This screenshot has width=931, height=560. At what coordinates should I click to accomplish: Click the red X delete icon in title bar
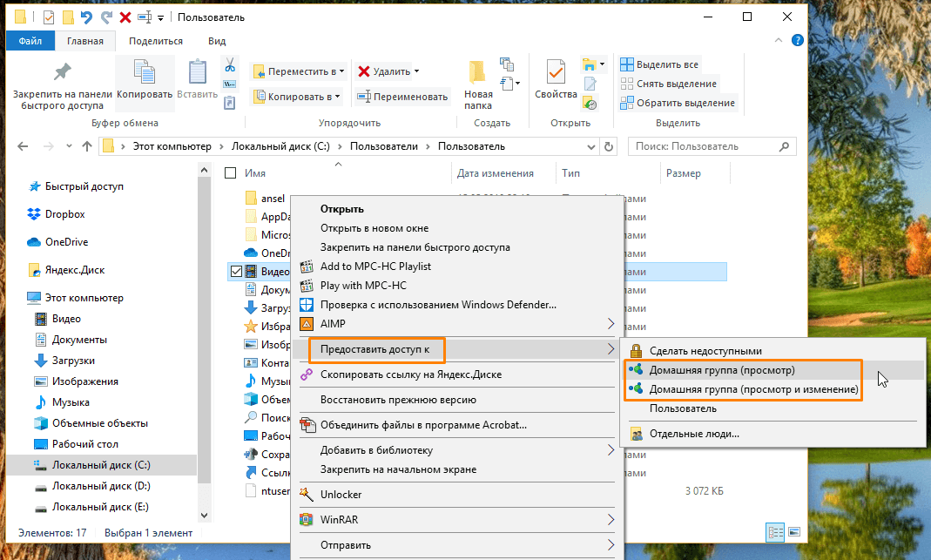pyautogui.click(x=125, y=17)
